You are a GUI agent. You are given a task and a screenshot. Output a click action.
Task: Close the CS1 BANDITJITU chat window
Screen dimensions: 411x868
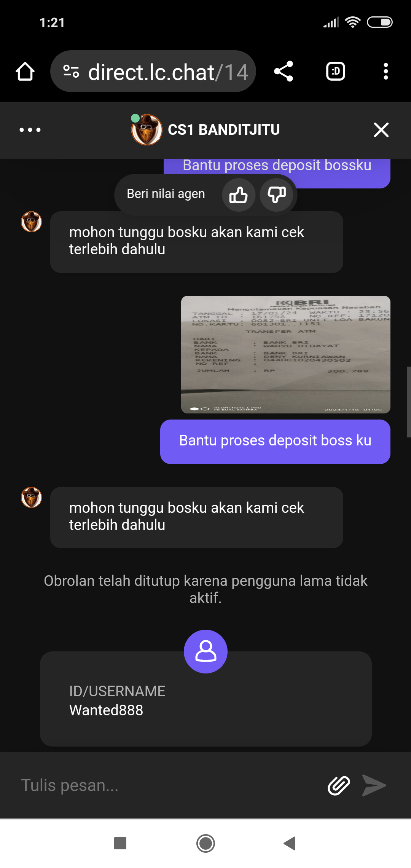(381, 130)
